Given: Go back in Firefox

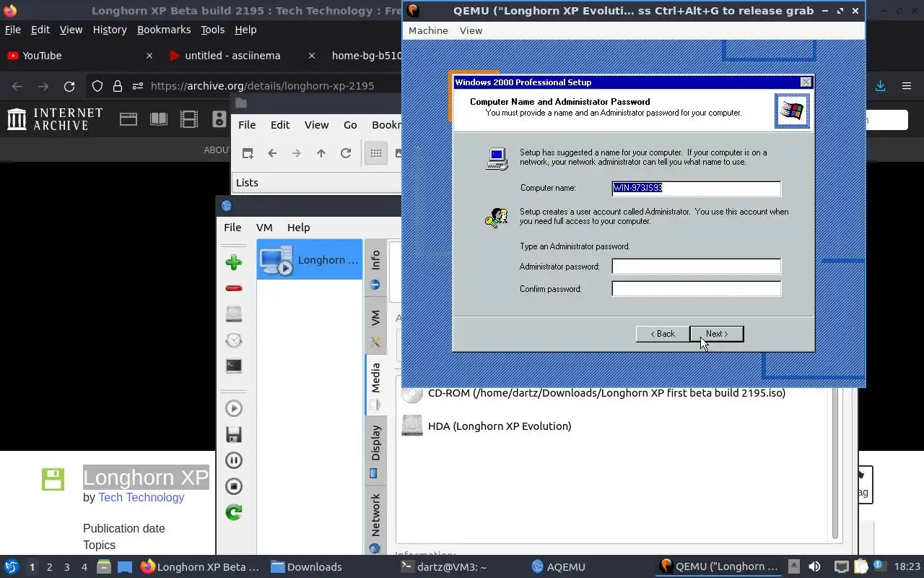Looking at the screenshot, I should tap(17, 86).
